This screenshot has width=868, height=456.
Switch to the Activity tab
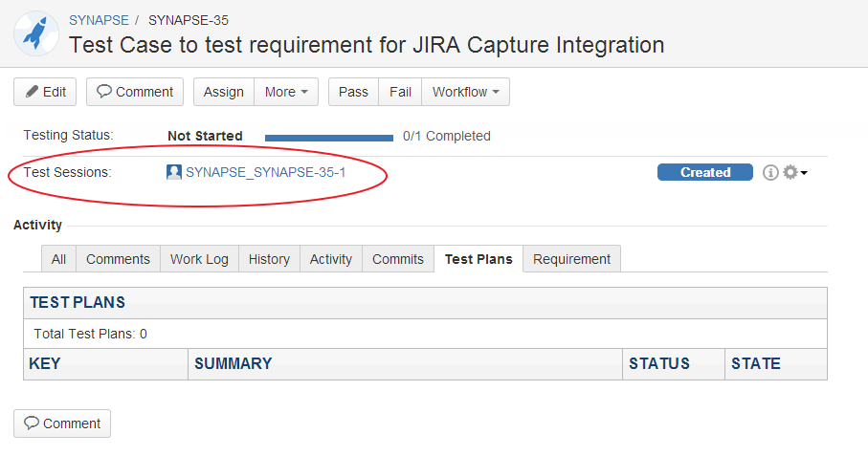point(331,259)
